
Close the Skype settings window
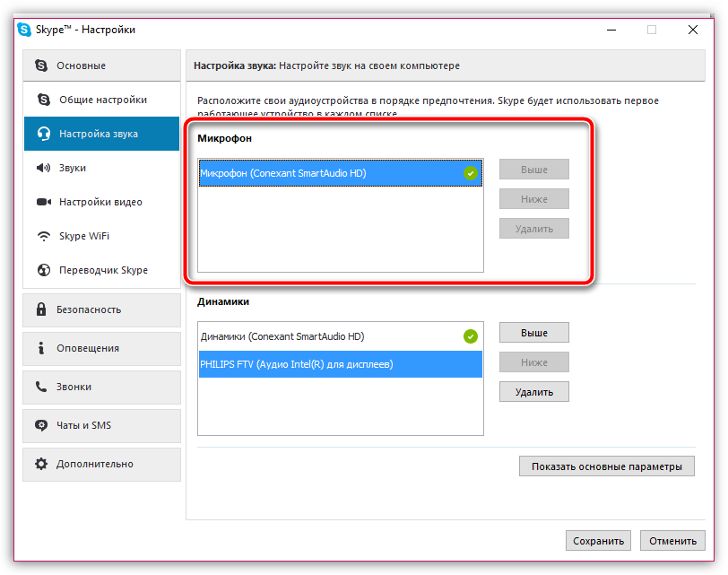click(x=693, y=30)
